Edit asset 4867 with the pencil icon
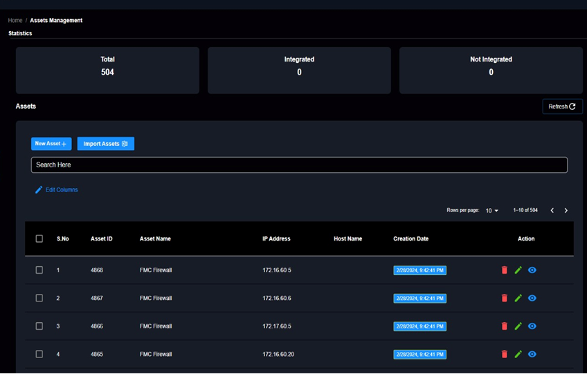The image size is (587, 392). pos(518,298)
